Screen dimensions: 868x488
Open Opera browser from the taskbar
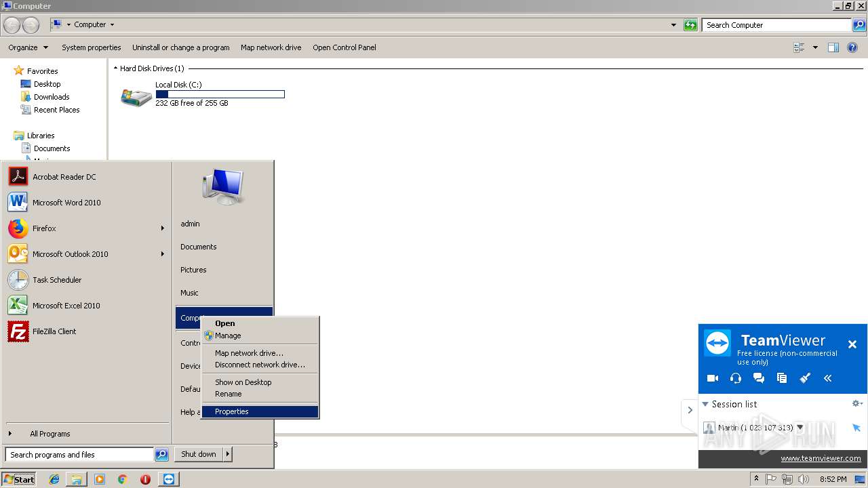pos(145,479)
